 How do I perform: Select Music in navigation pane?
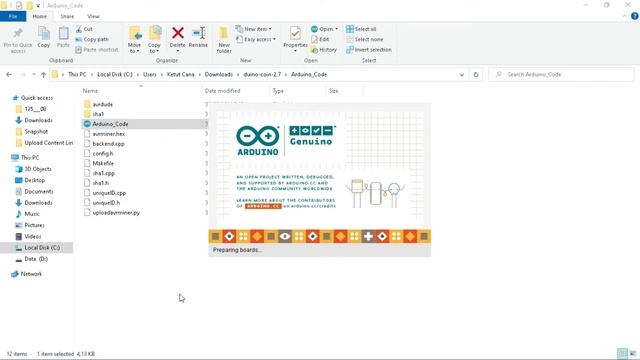click(x=32, y=214)
